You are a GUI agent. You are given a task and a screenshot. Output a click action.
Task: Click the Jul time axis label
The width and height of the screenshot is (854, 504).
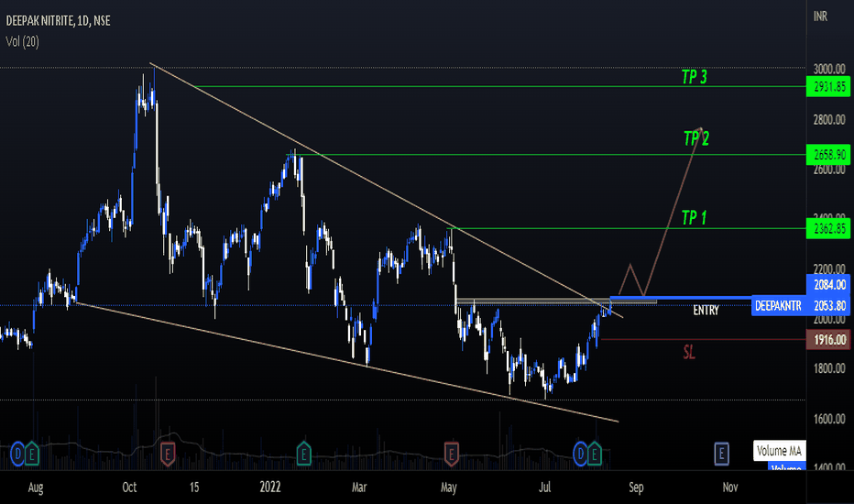(x=544, y=488)
